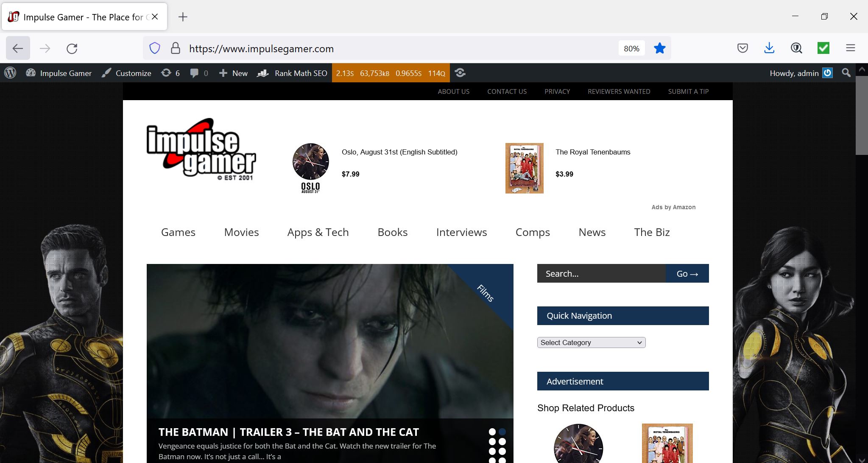Open the Apps & Tech navigation menu
Screen dimensions: 868x463
click(318, 232)
